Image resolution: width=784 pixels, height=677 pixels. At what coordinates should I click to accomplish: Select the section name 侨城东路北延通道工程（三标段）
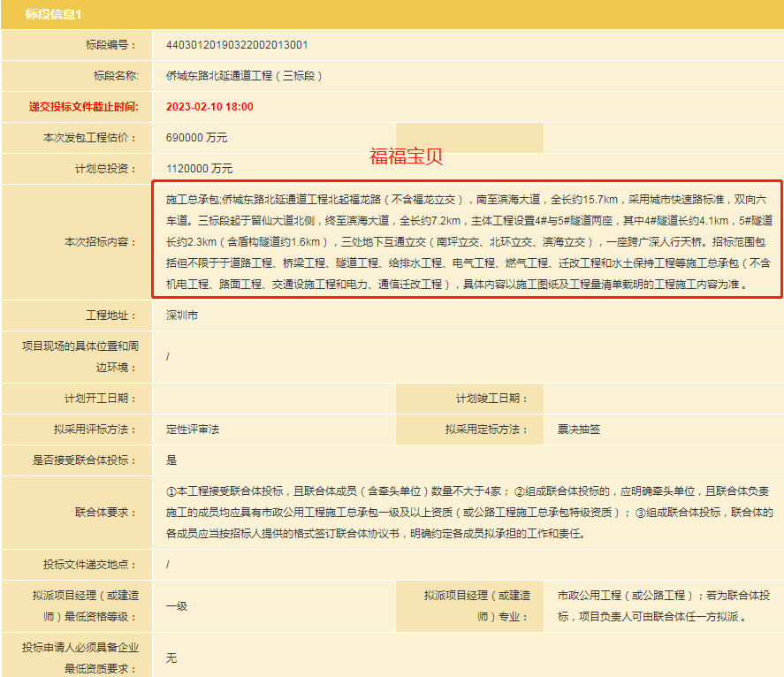[x=245, y=76]
